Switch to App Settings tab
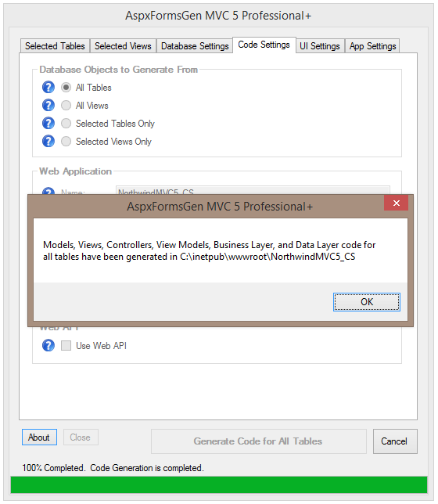The image size is (438, 504). tap(372, 46)
